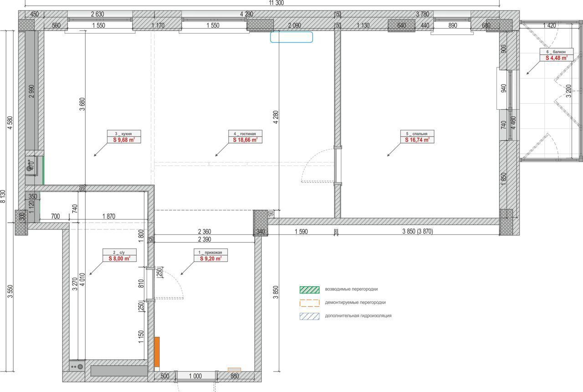The width and height of the screenshot is (583, 392).
Task: Click the left vertical dimension '3 550'
Action: (x=10, y=290)
